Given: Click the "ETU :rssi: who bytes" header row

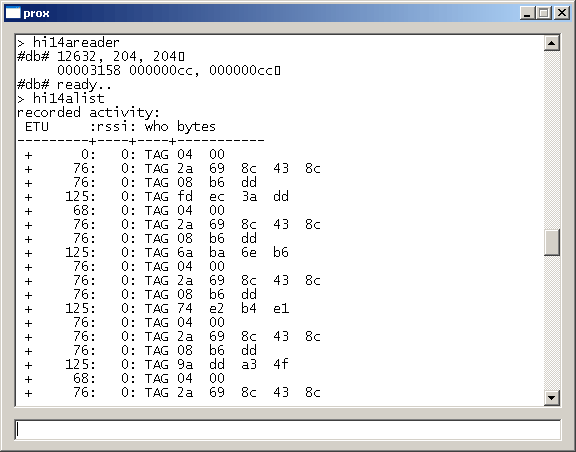Looking at the screenshot, I should coord(120,127).
